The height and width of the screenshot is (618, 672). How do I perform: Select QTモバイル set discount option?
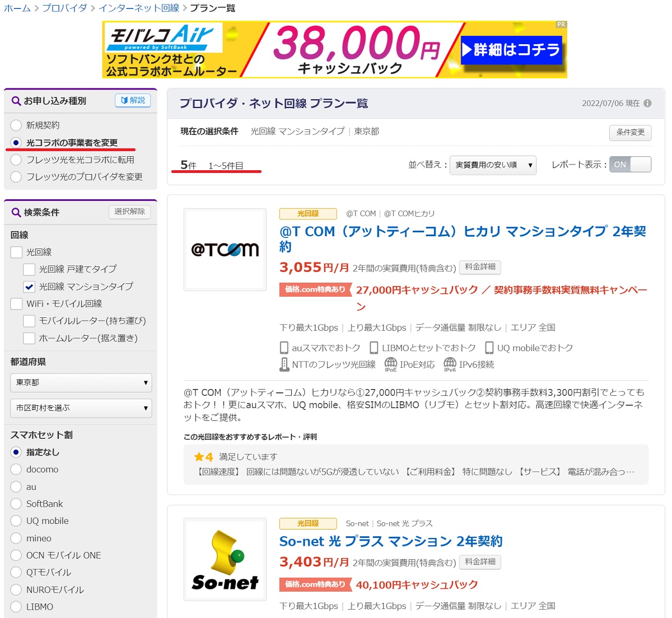coord(16,572)
